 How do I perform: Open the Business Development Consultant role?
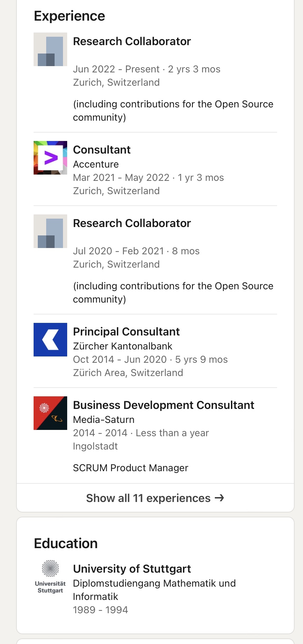click(x=163, y=405)
